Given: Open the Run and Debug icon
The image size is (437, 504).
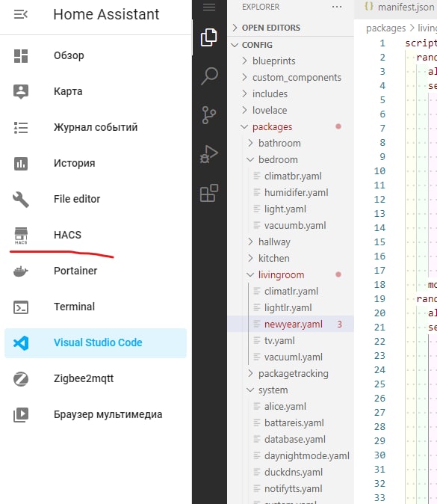Looking at the screenshot, I should (209, 154).
